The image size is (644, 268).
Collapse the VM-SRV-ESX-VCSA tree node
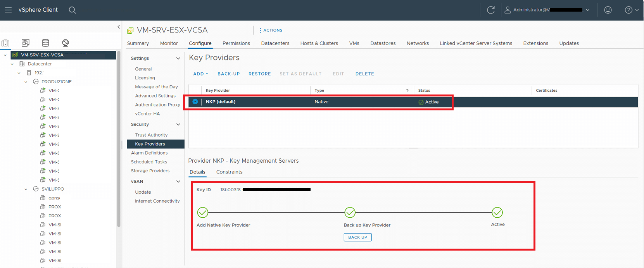tap(5, 55)
